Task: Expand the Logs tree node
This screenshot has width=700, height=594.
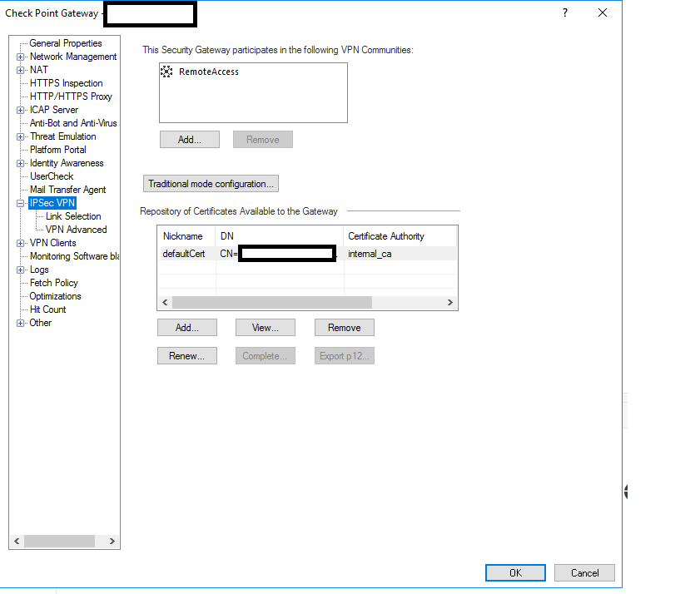Action: (20, 270)
